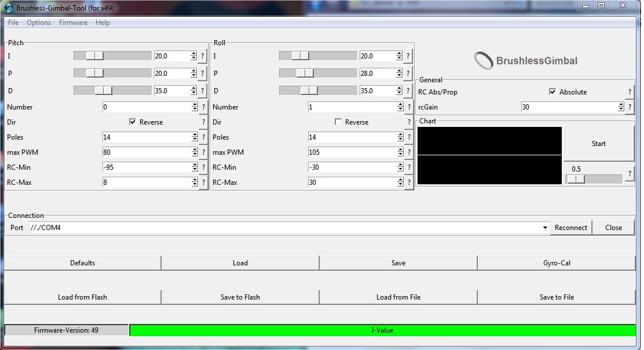This screenshot has height=350, width=644.
Task: Click the help '?' button for Pitch I
Action: tap(203, 56)
